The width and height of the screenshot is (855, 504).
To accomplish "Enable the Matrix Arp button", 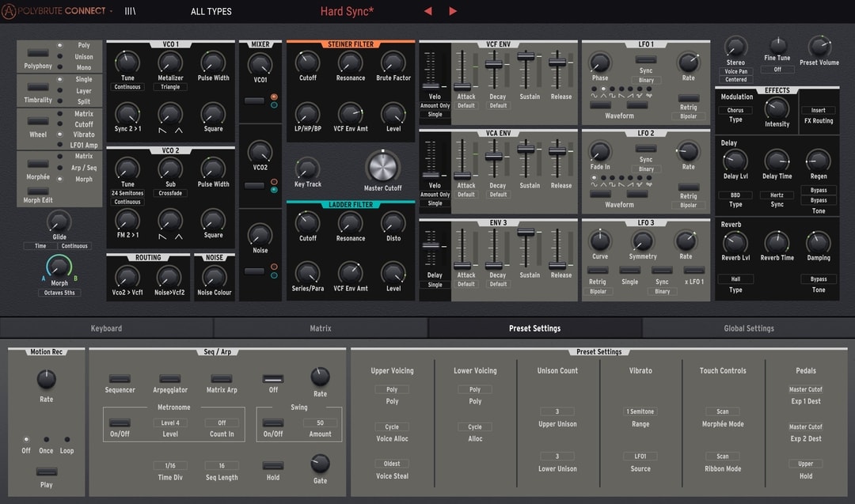I will click(222, 379).
